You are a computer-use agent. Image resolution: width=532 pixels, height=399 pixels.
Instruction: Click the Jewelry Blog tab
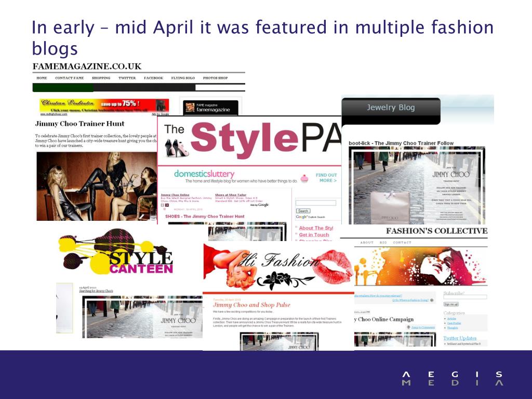click(391, 108)
